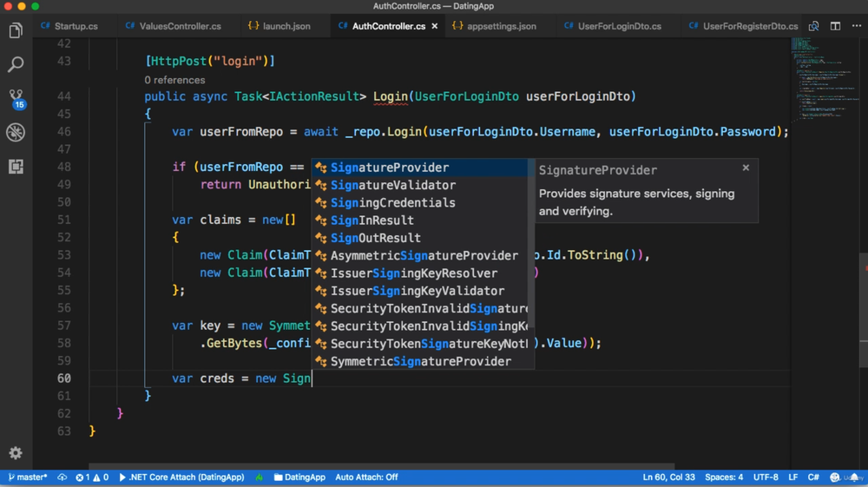The height and width of the screenshot is (487, 868).
Task: Select SignatureValidator suggestion
Action: 420,186
